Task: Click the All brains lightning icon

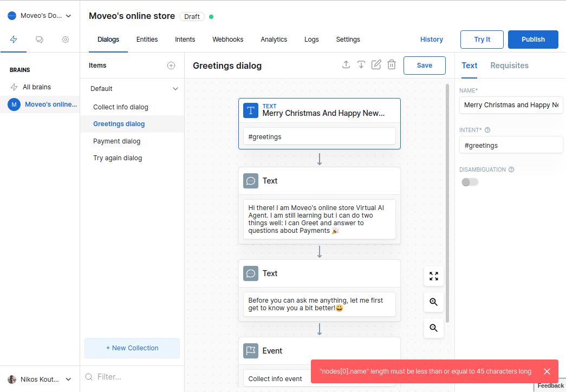Action: tap(14, 87)
